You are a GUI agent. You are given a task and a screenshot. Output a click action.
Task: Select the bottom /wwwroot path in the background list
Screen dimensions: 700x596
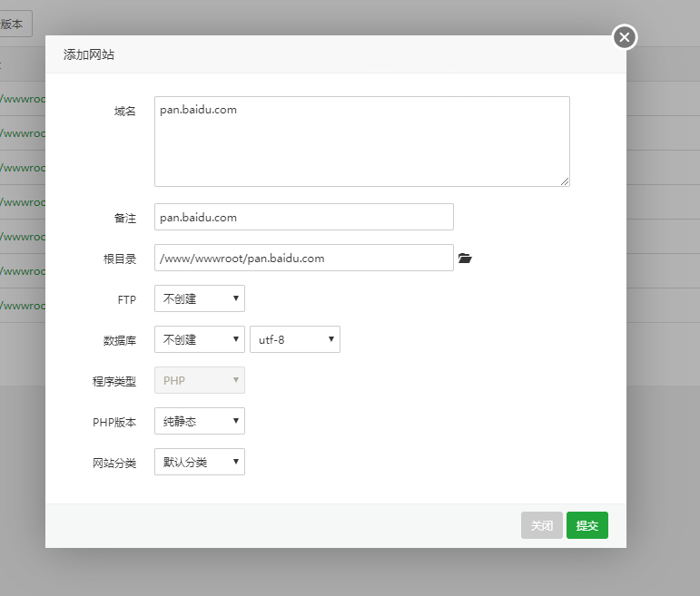click(x=22, y=306)
